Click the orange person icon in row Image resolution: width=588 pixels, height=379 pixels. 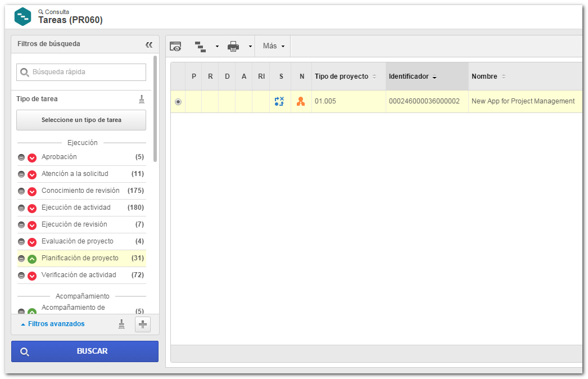301,101
